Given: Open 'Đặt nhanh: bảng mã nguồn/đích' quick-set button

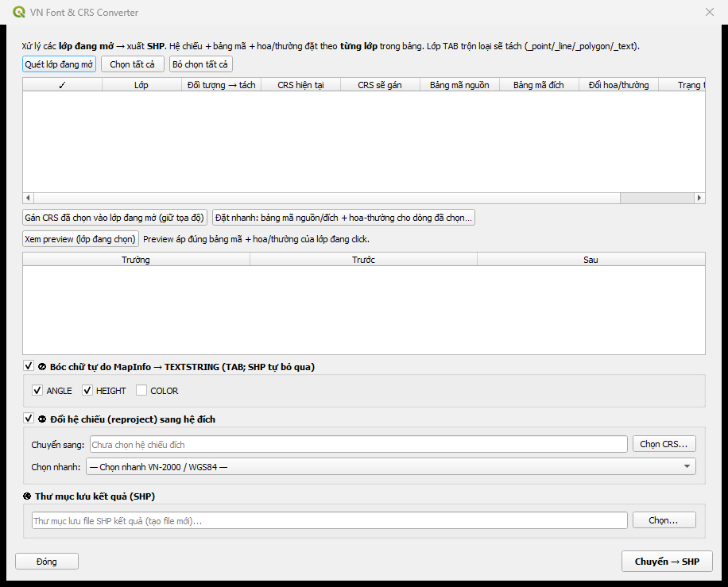Looking at the screenshot, I should [x=343, y=217].
